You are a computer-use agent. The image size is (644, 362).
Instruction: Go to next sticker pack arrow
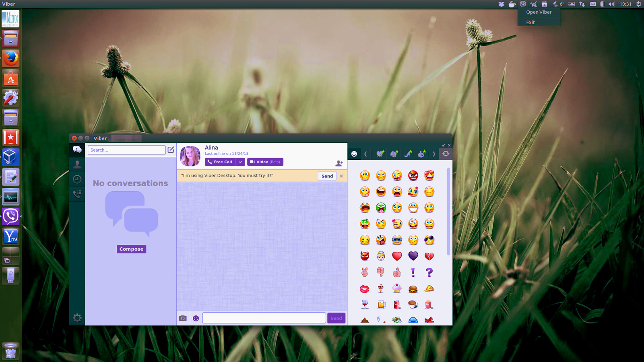[x=434, y=154]
